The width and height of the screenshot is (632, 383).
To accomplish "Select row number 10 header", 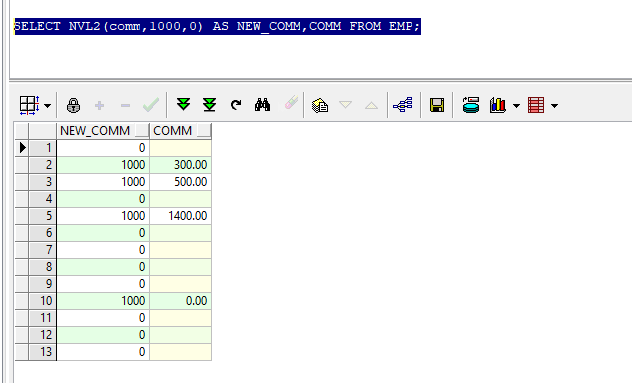I will [42, 301].
